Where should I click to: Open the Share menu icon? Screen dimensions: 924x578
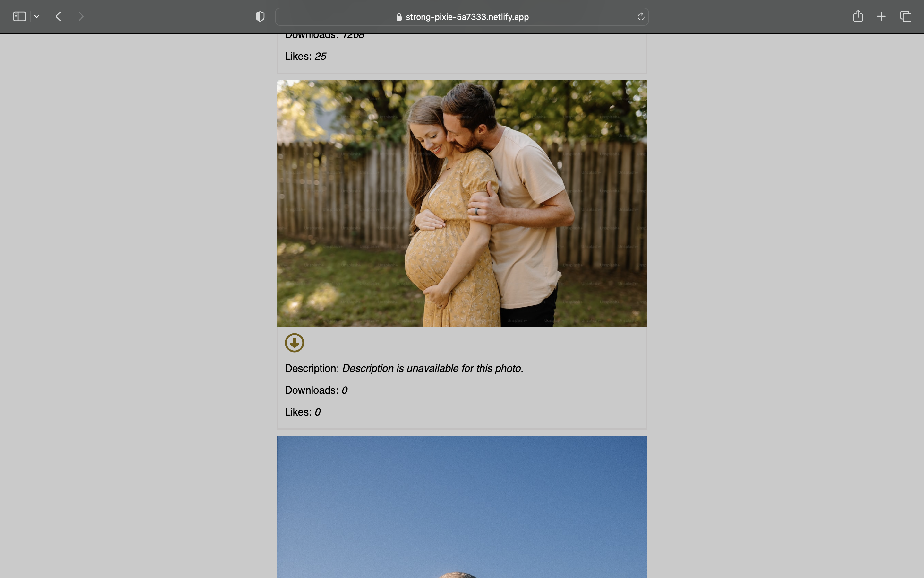click(858, 16)
